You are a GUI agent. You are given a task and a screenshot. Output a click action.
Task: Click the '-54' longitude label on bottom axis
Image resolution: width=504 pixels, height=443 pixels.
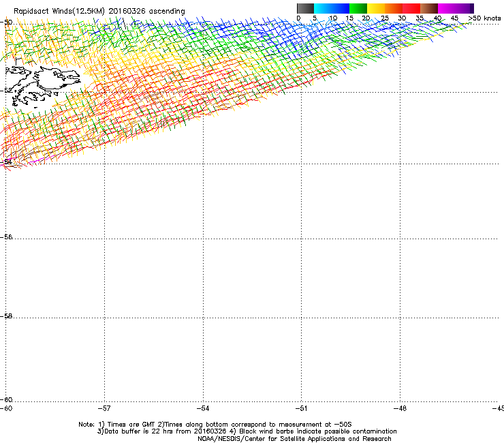tap(203, 408)
